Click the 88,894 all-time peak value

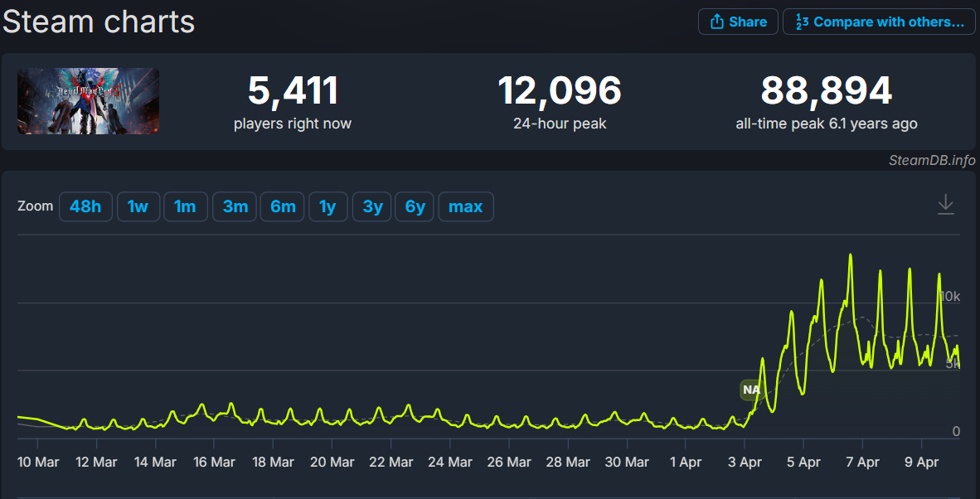tap(827, 90)
